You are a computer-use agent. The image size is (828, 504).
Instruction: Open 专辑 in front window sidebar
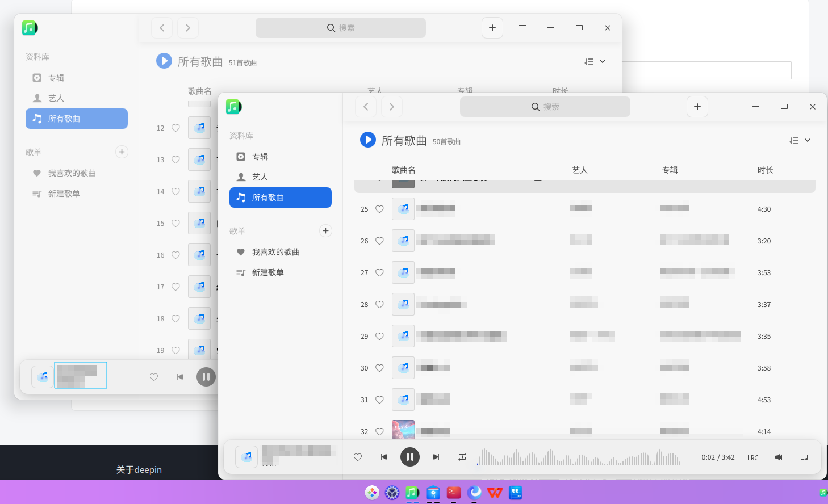pyautogui.click(x=281, y=157)
